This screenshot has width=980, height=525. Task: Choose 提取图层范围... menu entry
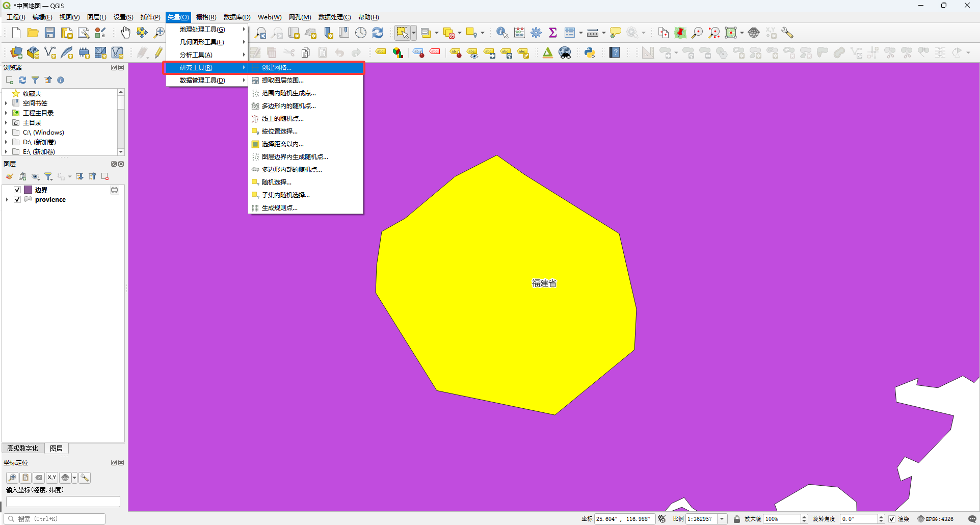click(306, 80)
